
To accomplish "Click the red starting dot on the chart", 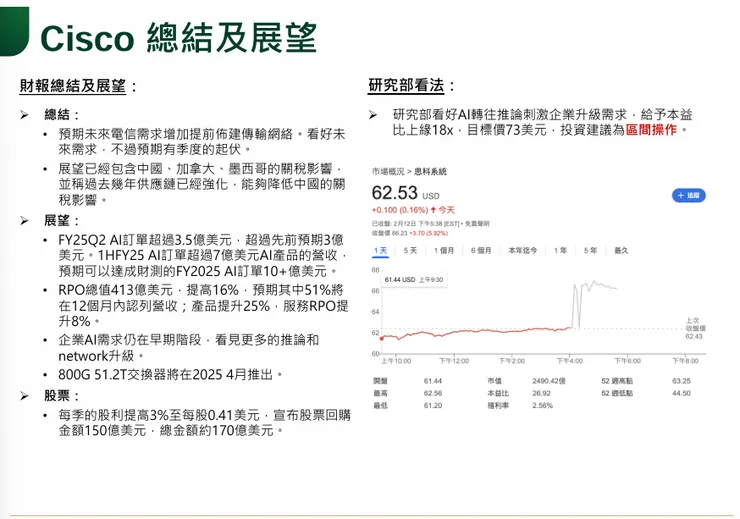I will pyautogui.click(x=382, y=338).
